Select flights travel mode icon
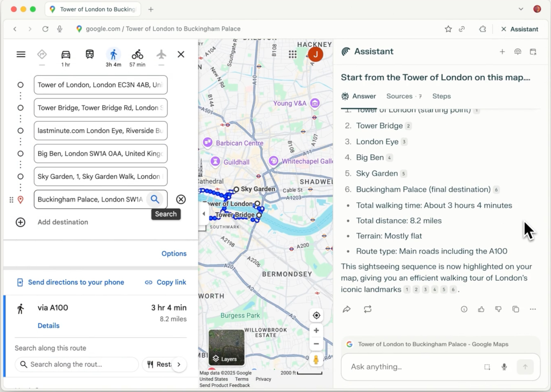The width and height of the screenshot is (551, 392). click(161, 54)
